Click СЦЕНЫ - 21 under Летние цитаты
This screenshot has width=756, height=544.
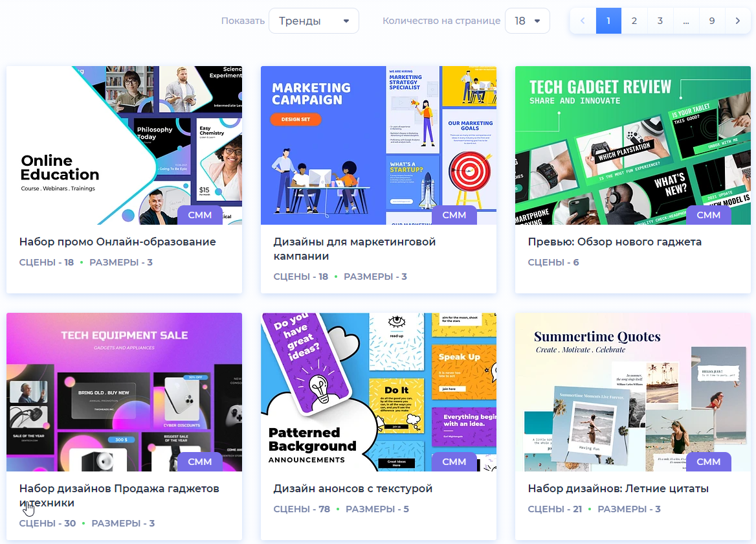555,509
